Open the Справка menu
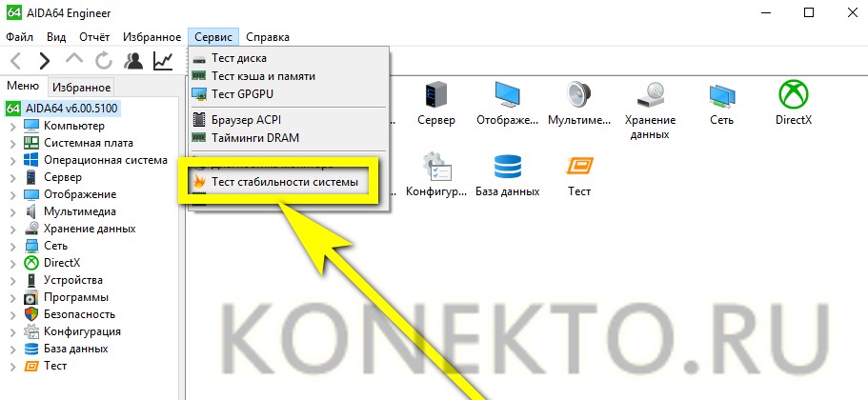Image resolution: width=868 pixels, height=400 pixels. click(268, 37)
